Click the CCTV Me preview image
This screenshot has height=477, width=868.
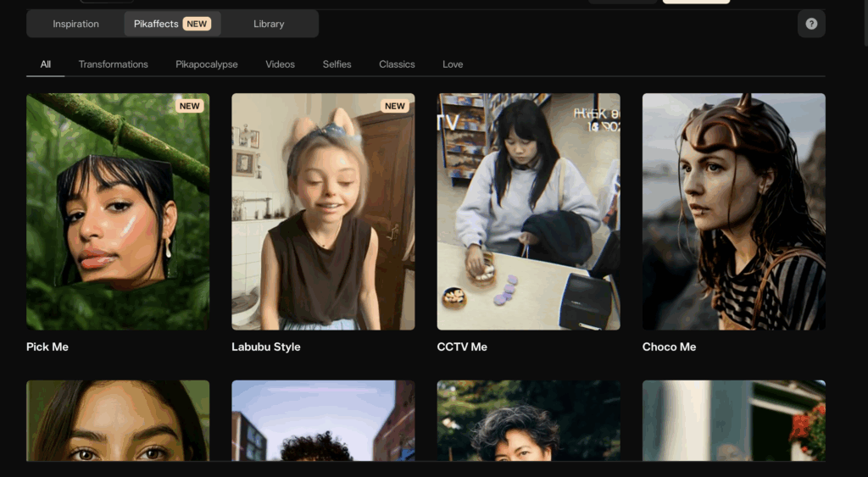528,212
